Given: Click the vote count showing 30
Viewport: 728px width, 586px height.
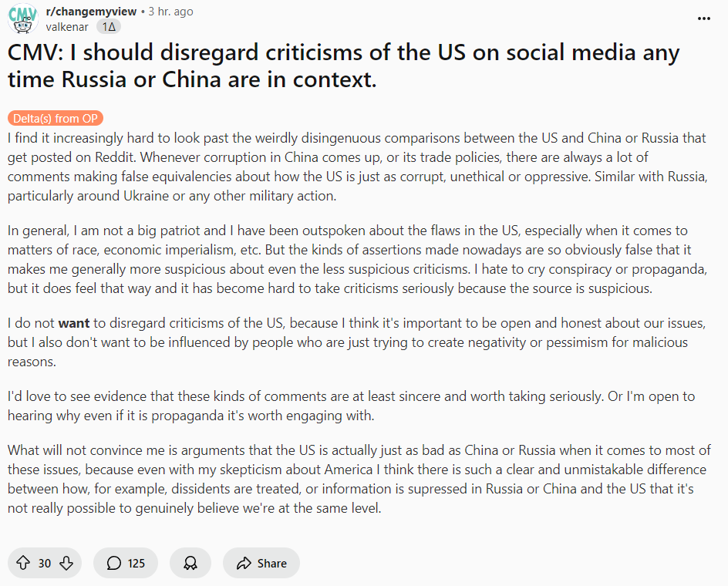Looking at the screenshot, I should (45, 563).
